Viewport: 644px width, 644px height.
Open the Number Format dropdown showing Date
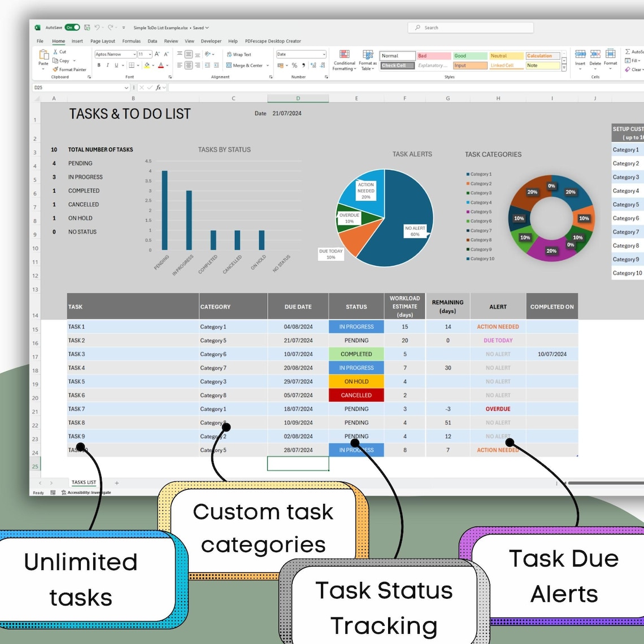pos(301,54)
